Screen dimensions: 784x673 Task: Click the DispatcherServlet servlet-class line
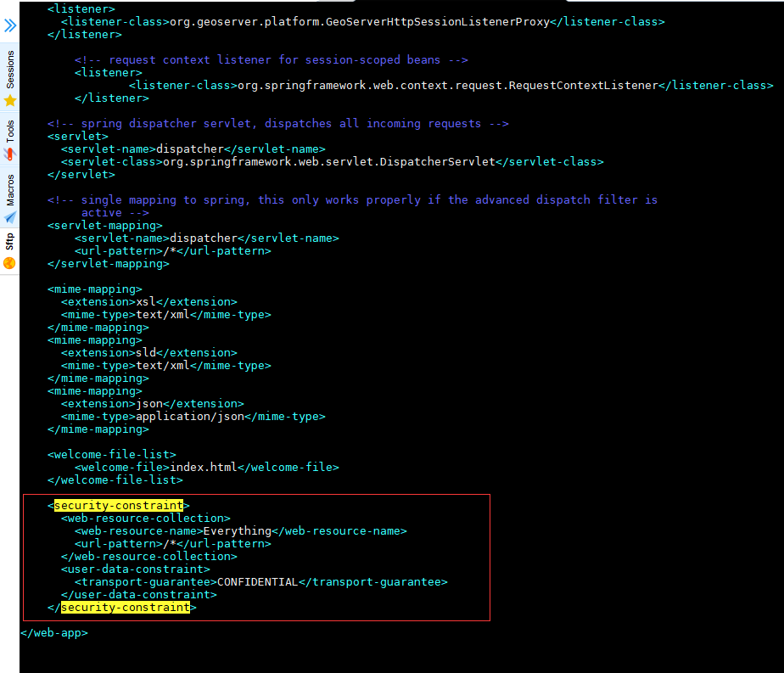(x=333, y=162)
